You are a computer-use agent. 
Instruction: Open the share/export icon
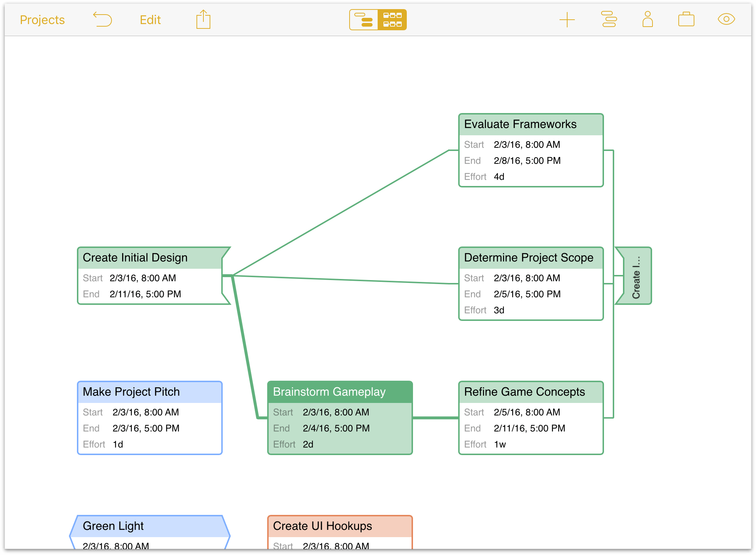[203, 19]
